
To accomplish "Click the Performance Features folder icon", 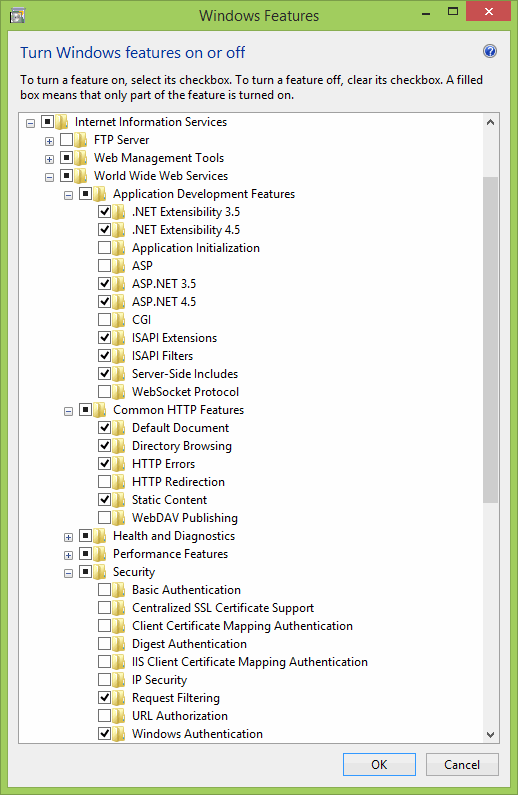I will coord(100,554).
